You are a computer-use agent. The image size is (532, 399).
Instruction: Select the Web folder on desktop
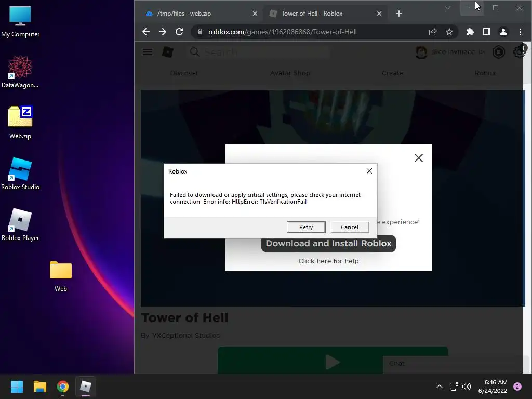(61, 275)
